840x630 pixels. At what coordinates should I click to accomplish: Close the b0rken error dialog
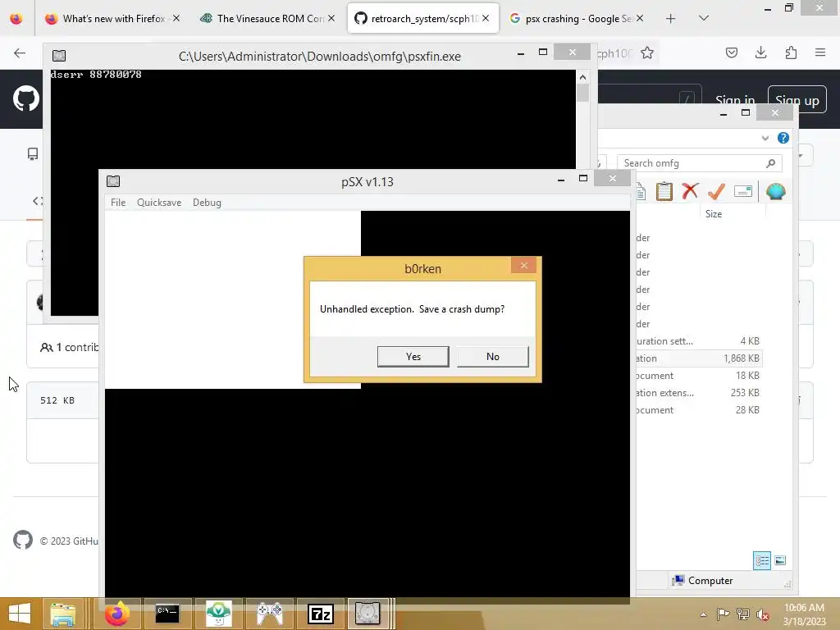coord(523,265)
